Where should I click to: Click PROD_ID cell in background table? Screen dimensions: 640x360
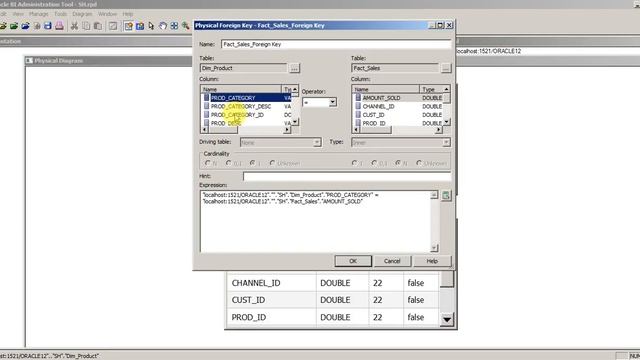pyautogui.click(x=271, y=317)
